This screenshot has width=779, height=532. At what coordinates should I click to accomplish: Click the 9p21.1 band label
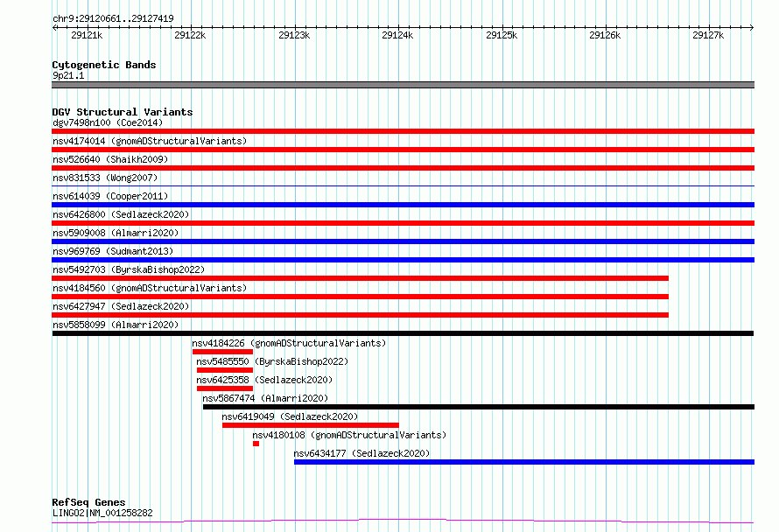point(68,75)
